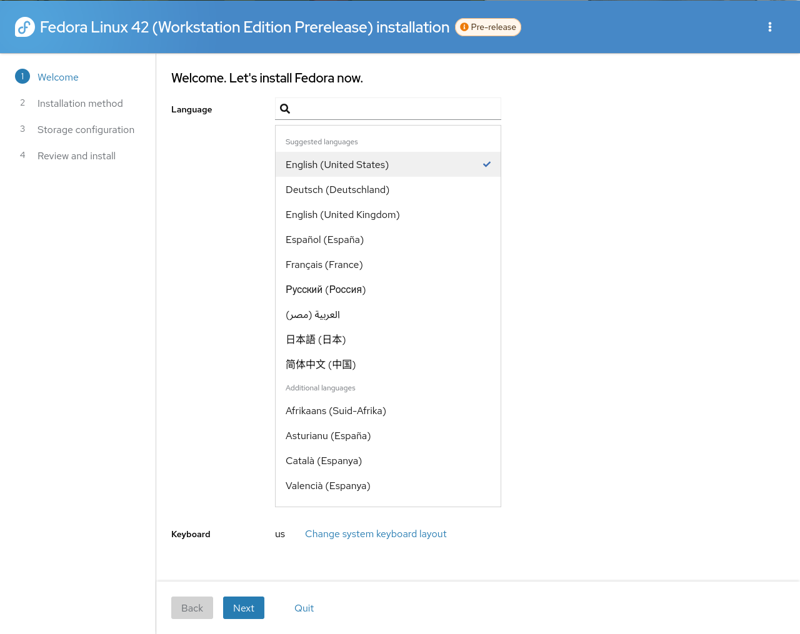
Task: Click the Pre-release warning badge
Action: click(488, 27)
